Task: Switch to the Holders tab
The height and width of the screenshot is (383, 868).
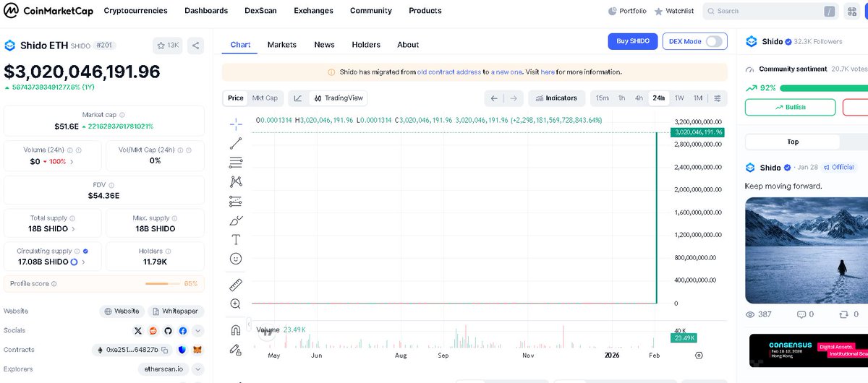Action: (366, 45)
